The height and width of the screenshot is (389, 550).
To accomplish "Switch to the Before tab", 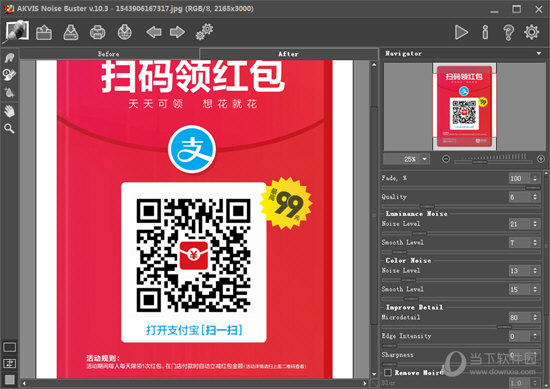I will [x=109, y=54].
